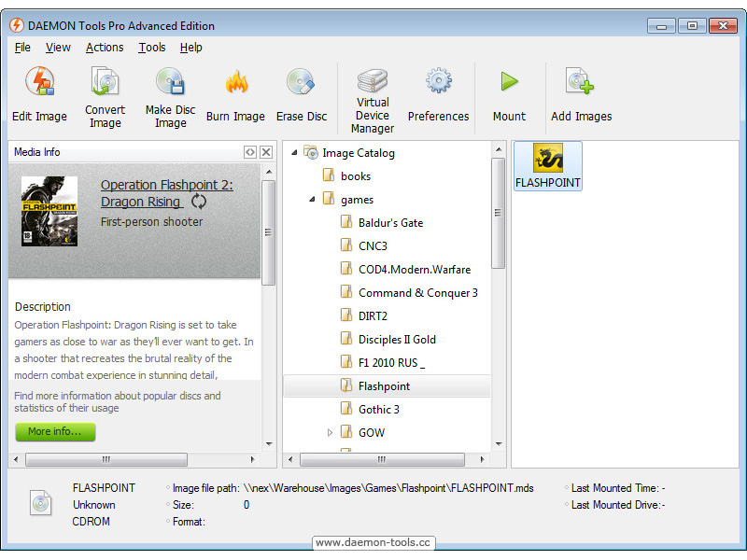This screenshot has width=747, height=560.
Task: Click Media Info scroll left arrow
Action: (x=16, y=459)
